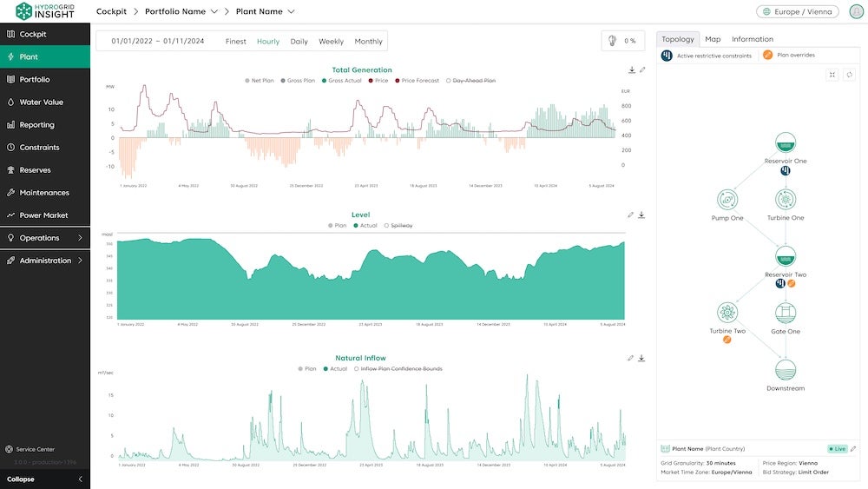Click the user profile avatar
Viewport: 868px width, 489px height.
[856, 11]
